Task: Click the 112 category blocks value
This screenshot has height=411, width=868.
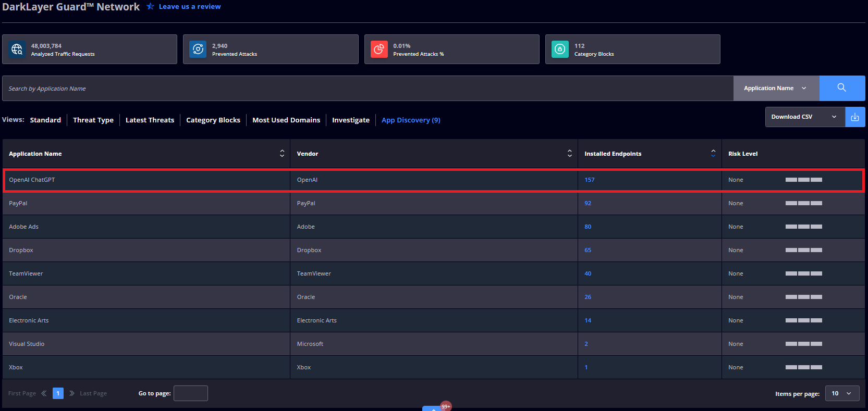Action: tap(580, 46)
